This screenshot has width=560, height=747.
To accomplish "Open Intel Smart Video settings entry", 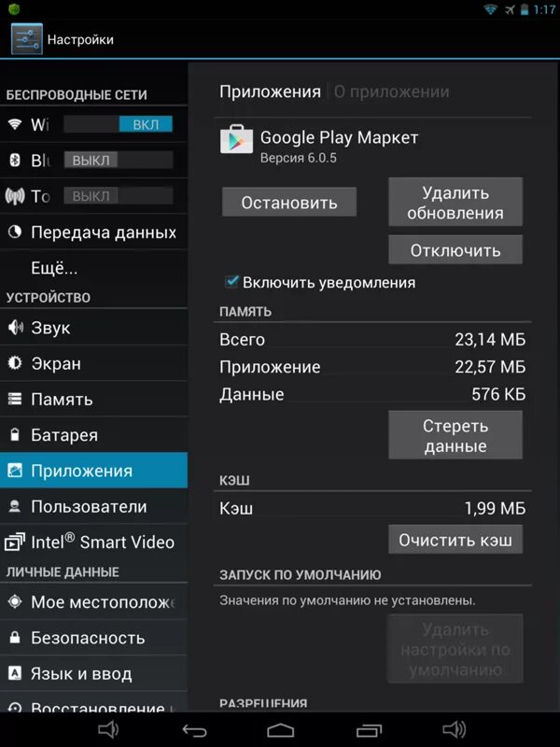I will point(94,542).
